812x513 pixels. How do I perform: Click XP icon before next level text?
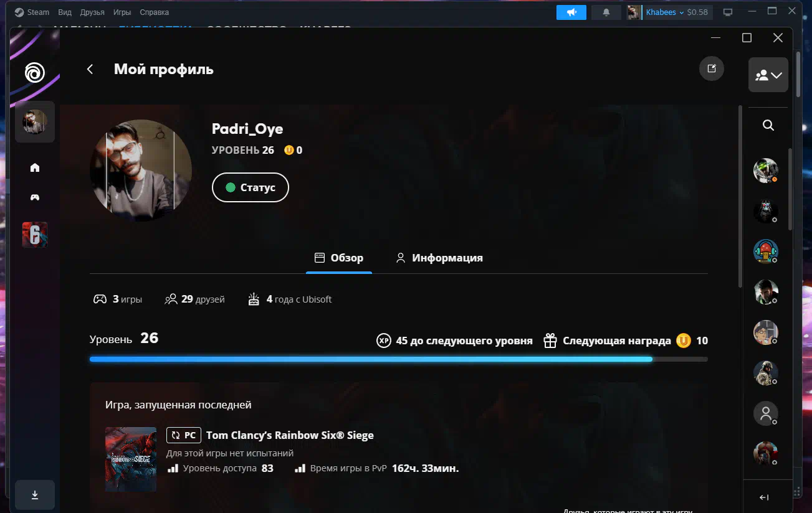[x=384, y=341]
